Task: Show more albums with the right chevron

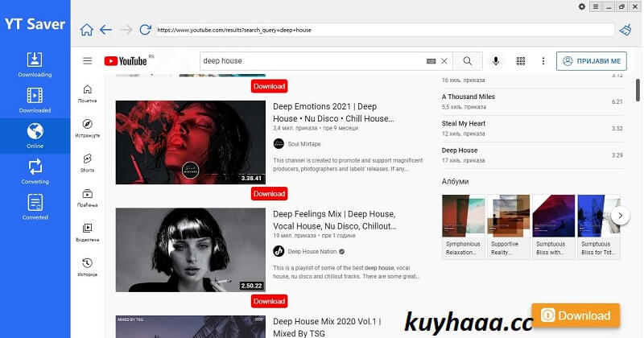Action: 620,215
